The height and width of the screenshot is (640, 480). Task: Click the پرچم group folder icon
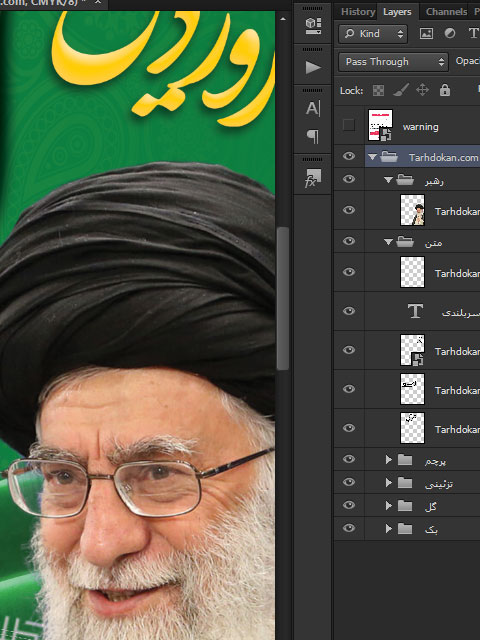coord(404,460)
